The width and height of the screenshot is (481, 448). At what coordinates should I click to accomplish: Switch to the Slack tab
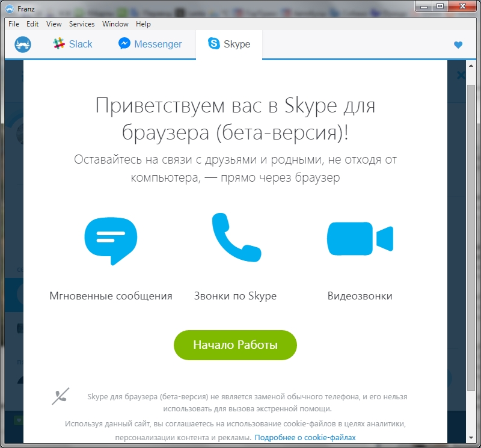tap(73, 44)
